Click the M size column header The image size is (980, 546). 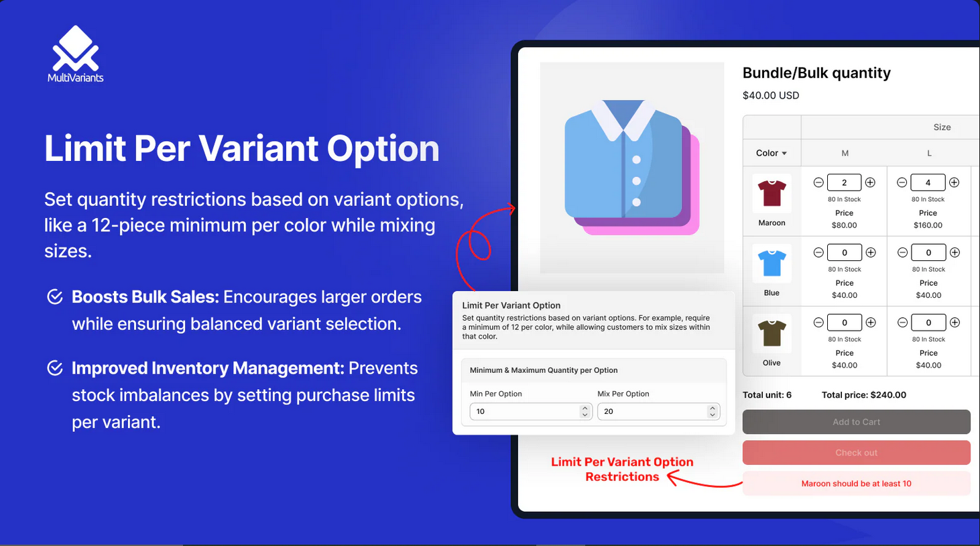click(845, 153)
